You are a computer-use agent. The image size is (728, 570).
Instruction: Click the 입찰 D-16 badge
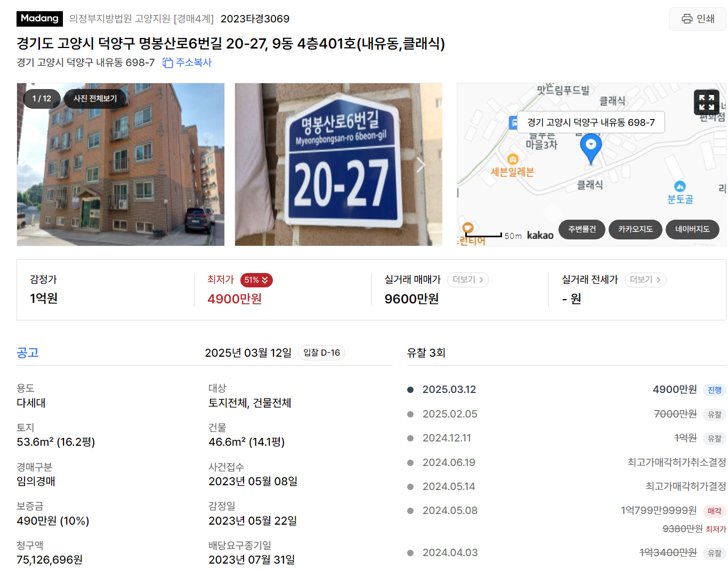(x=321, y=353)
